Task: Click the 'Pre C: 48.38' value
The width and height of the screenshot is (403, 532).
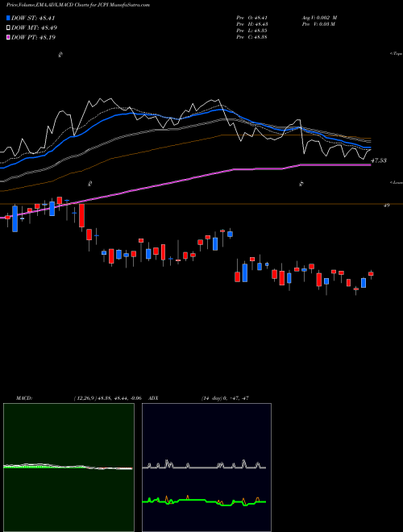Action: [252, 37]
